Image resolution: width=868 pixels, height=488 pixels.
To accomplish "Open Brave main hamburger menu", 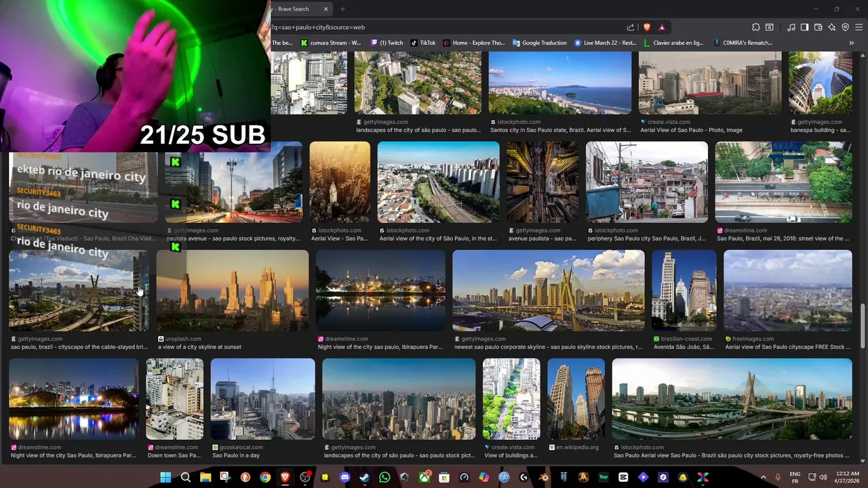I will coord(859,27).
